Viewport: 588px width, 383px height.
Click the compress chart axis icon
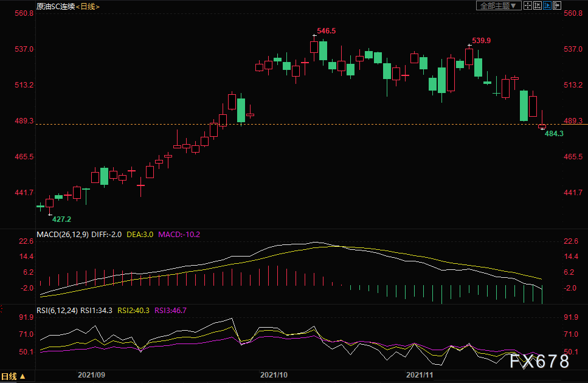(x=538, y=5)
